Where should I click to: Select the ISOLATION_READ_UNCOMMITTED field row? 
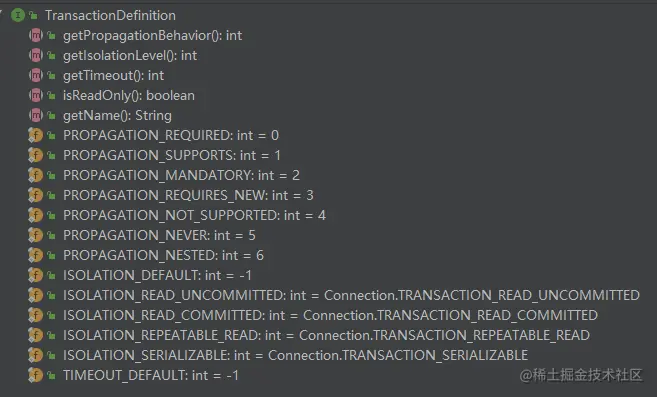(x=351, y=296)
